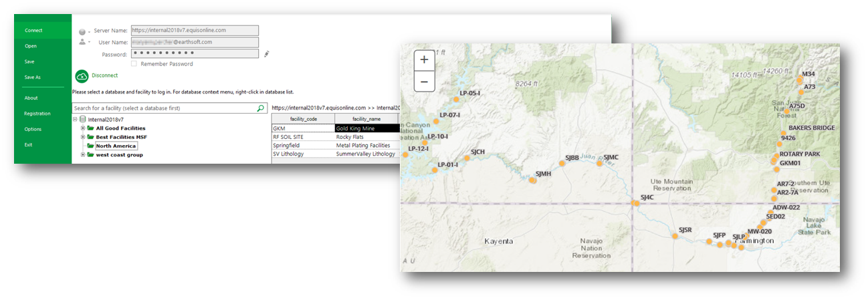This screenshot has height=300, width=868.
Task: Open the Registration page
Action: [x=37, y=114]
